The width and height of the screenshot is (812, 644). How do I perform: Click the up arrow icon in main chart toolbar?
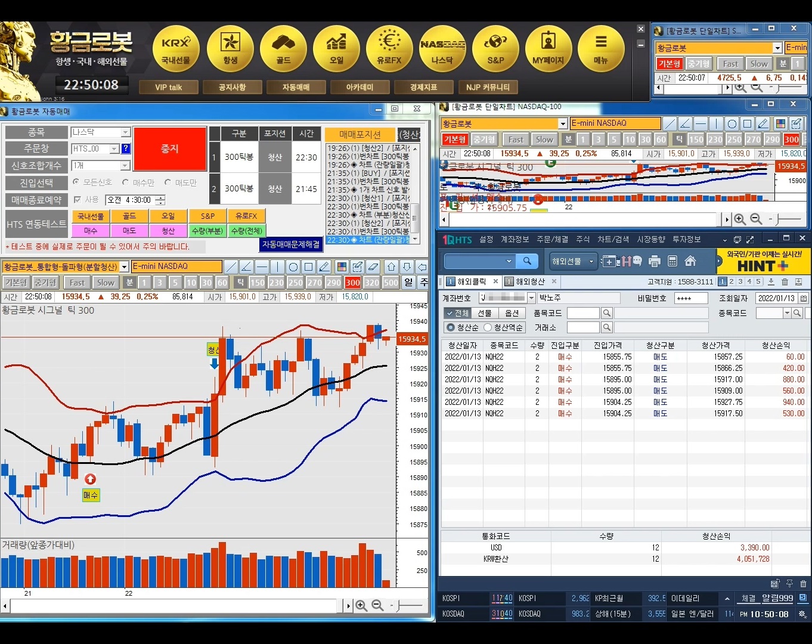coord(391,267)
